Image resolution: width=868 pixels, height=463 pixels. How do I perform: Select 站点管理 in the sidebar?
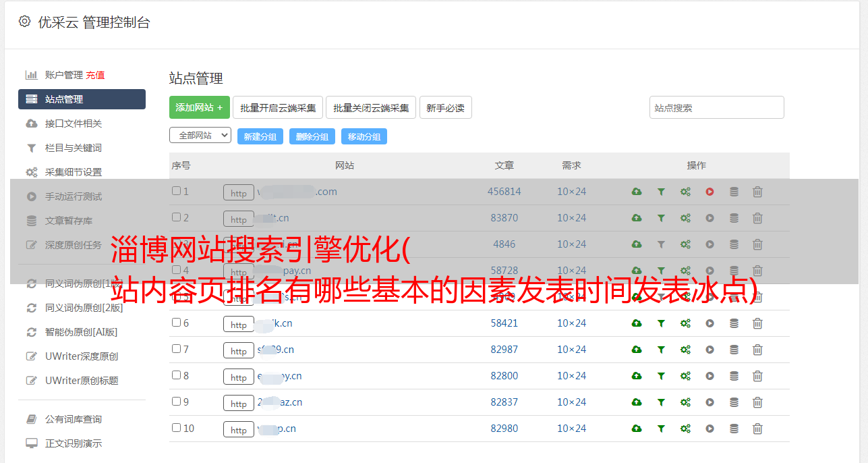click(82, 99)
